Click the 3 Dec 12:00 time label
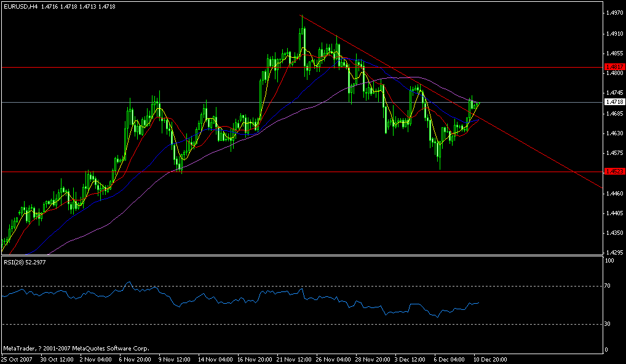Viewport: 626px width, 364px height. pos(409,359)
